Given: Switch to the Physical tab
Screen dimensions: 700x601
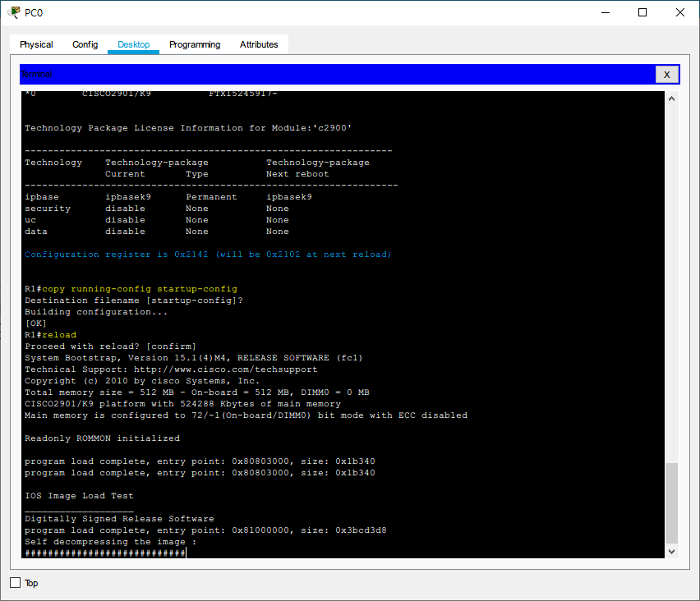Looking at the screenshot, I should (36, 44).
